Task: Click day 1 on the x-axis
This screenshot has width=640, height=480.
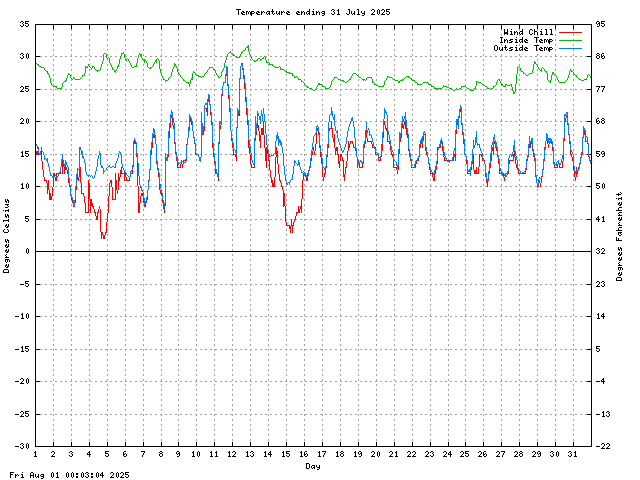Action: tap(36, 454)
